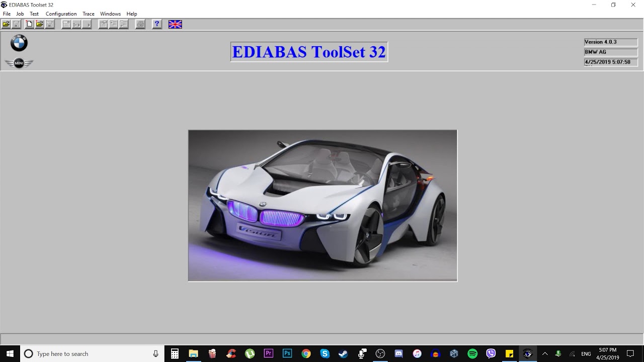Open the Test menu

pos(34,14)
